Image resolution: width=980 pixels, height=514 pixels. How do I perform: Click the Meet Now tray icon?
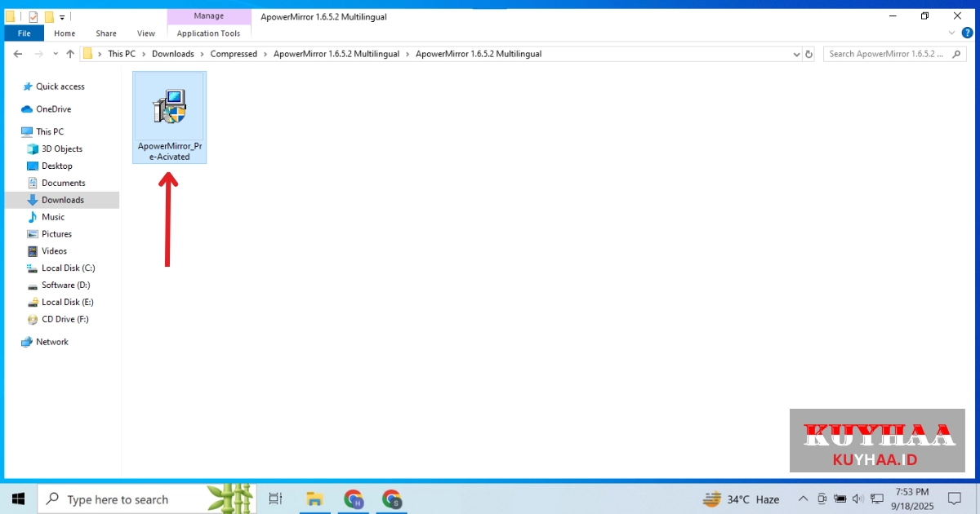pyautogui.click(x=822, y=498)
